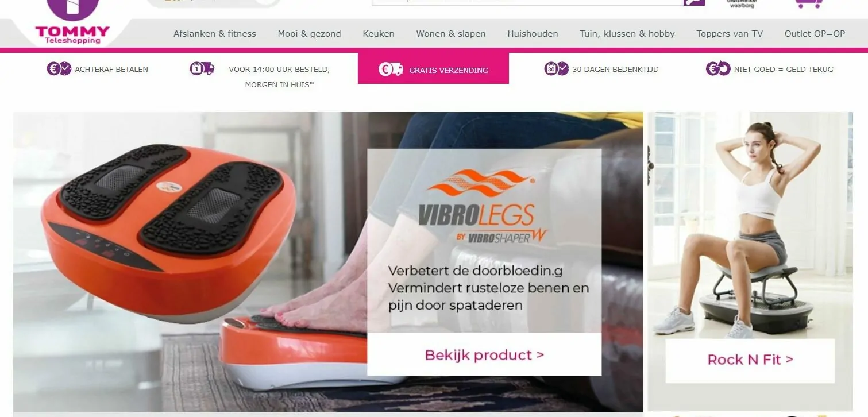Click the Bekijk product button
This screenshot has width=868, height=417.
(484, 354)
